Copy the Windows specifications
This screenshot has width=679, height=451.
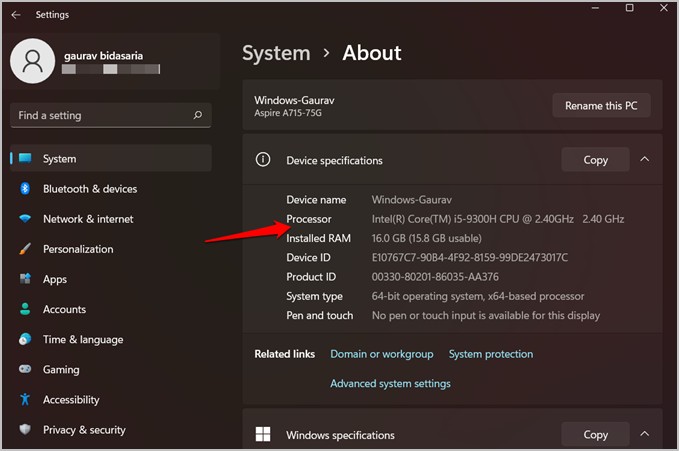pos(595,434)
